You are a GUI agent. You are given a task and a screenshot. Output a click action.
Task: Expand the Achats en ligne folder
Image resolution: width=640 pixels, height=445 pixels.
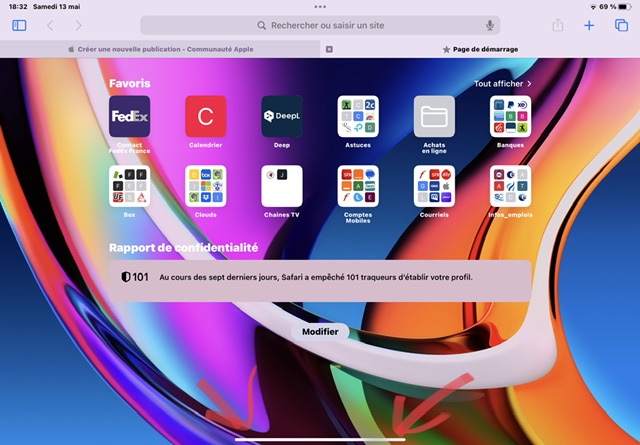434,116
